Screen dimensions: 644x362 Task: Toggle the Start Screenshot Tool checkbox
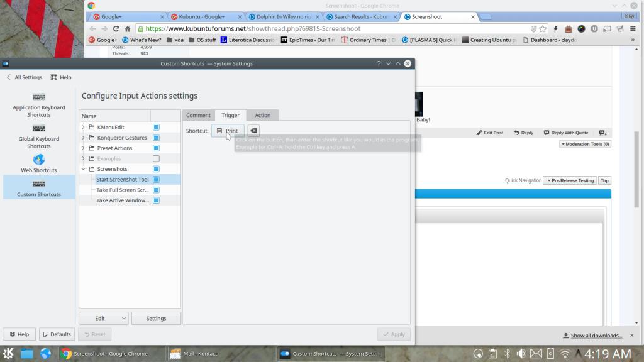pos(156,180)
